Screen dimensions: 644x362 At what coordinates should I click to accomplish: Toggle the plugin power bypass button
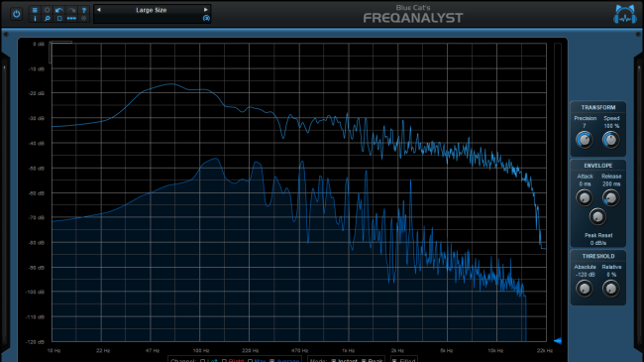17,14
